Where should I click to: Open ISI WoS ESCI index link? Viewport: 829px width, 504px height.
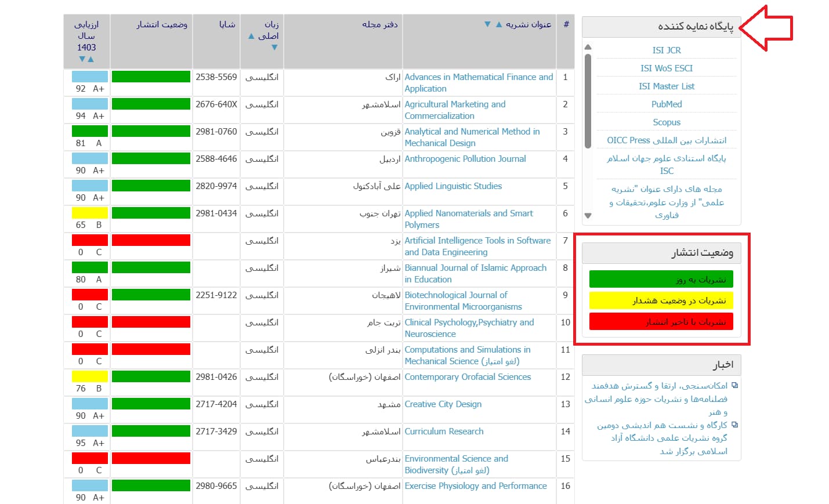667,68
